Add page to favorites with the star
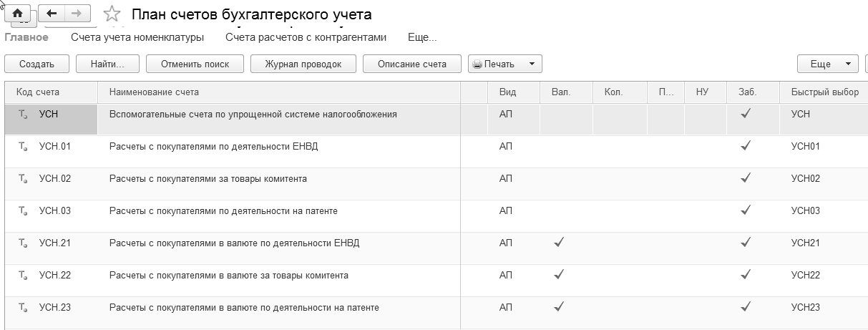 (x=112, y=14)
